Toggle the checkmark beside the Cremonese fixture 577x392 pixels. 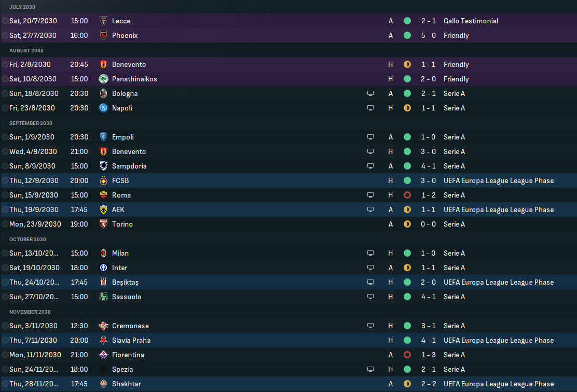[5, 326]
